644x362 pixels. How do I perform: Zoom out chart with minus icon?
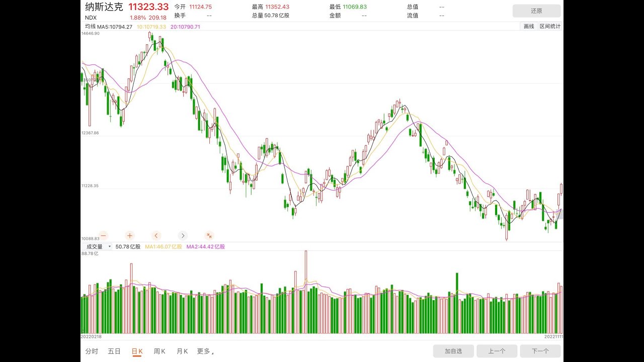[x=103, y=235]
